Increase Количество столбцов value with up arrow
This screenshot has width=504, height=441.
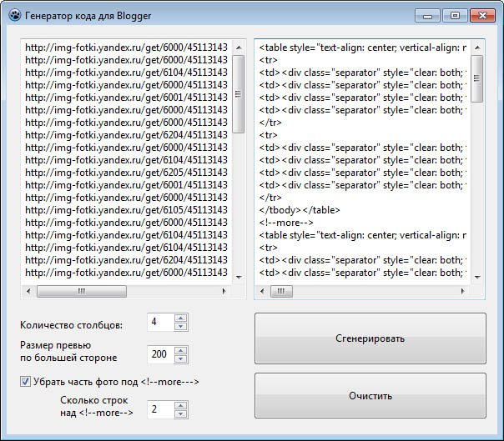180,318
